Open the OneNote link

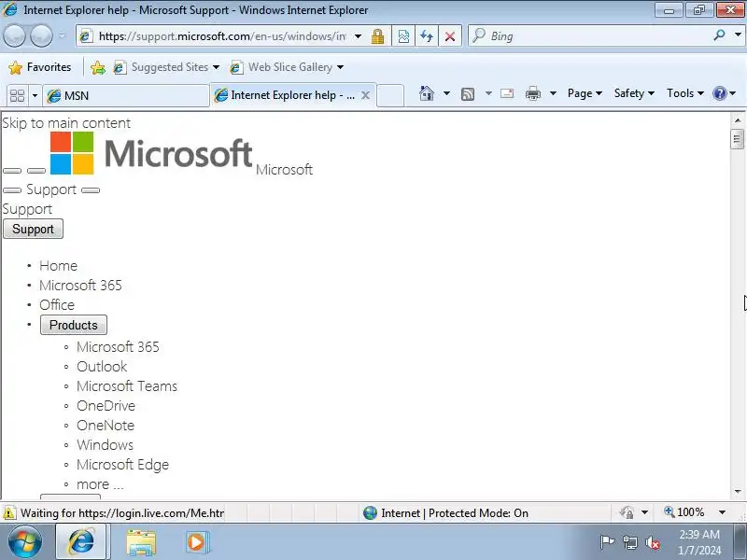click(x=106, y=426)
